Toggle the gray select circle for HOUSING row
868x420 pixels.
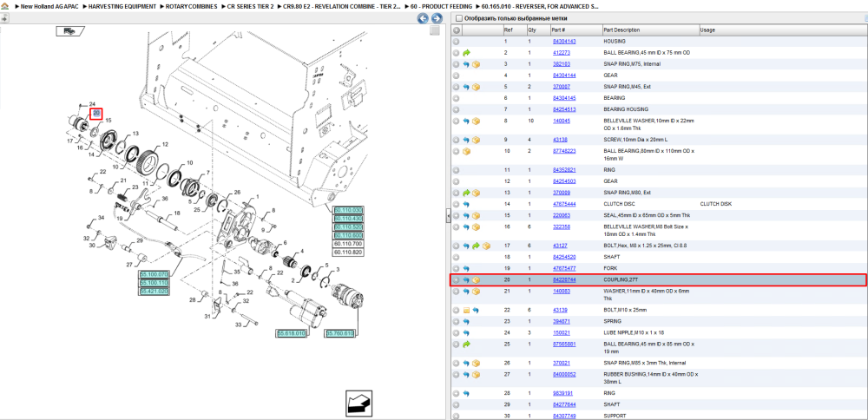point(457,42)
